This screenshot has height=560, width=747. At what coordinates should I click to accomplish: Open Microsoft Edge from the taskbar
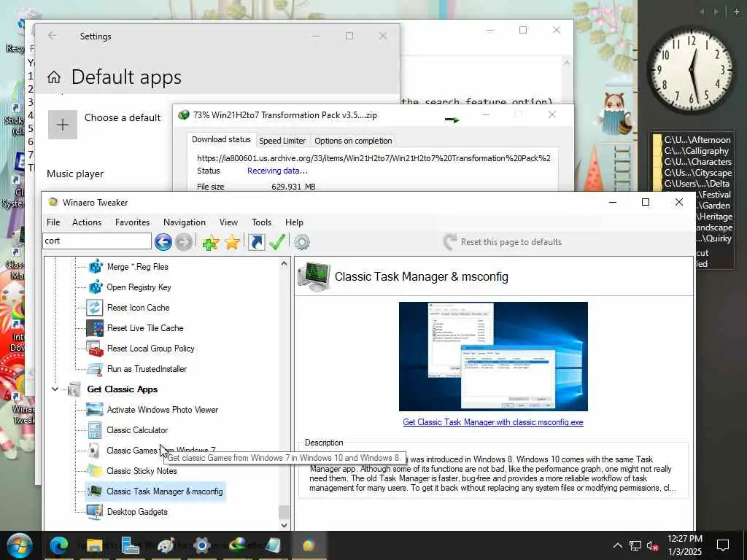tap(59, 545)
